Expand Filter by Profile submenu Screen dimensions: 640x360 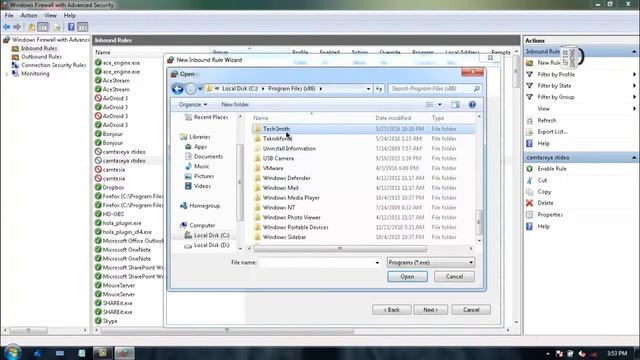(634, 74)
